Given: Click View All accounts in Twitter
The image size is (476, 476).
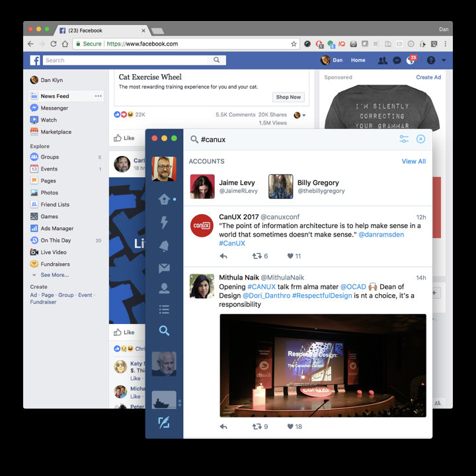Looking at the screenshot, I should click(413, 161).
